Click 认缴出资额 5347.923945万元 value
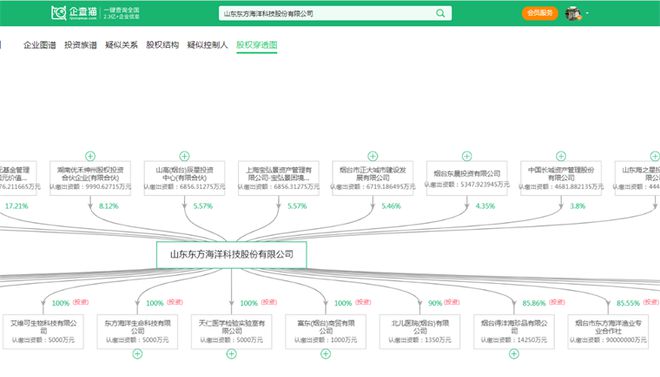This screenshot has height=377, width=660. coord(467,184)
